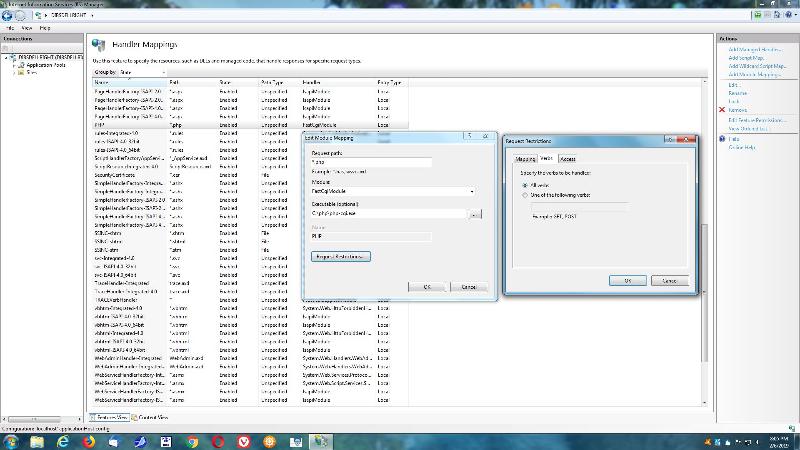Open Vivaldi browser from the taskbar

pos(244,440)
